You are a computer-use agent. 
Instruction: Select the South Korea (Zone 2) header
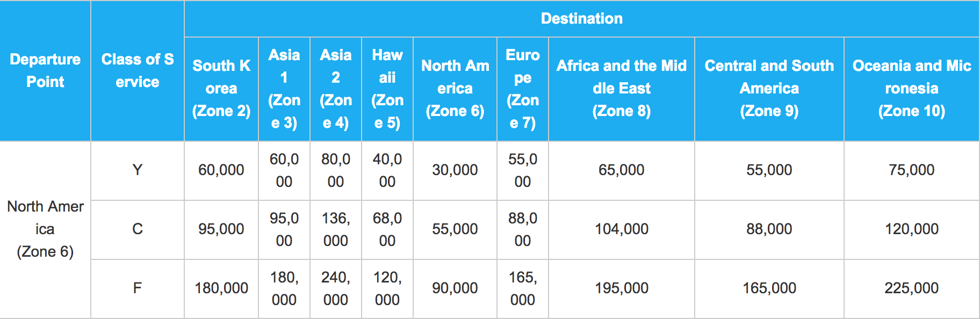[x=221, y=89]
